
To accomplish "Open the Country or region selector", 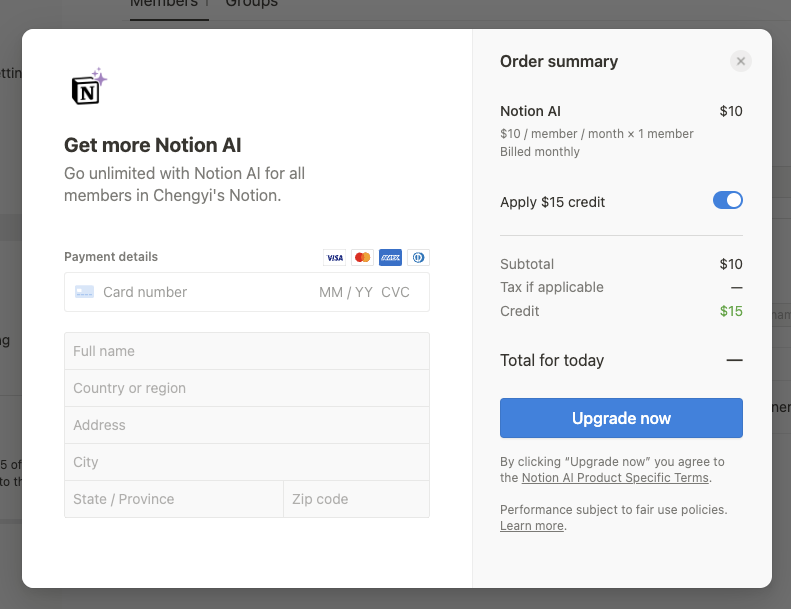I will click(247, 388).
